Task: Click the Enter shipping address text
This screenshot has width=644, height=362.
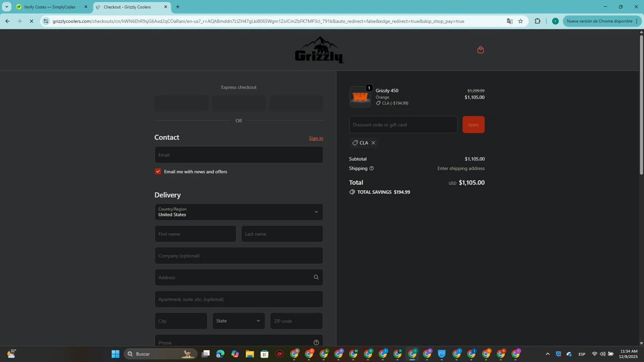Action: [461, 168]
